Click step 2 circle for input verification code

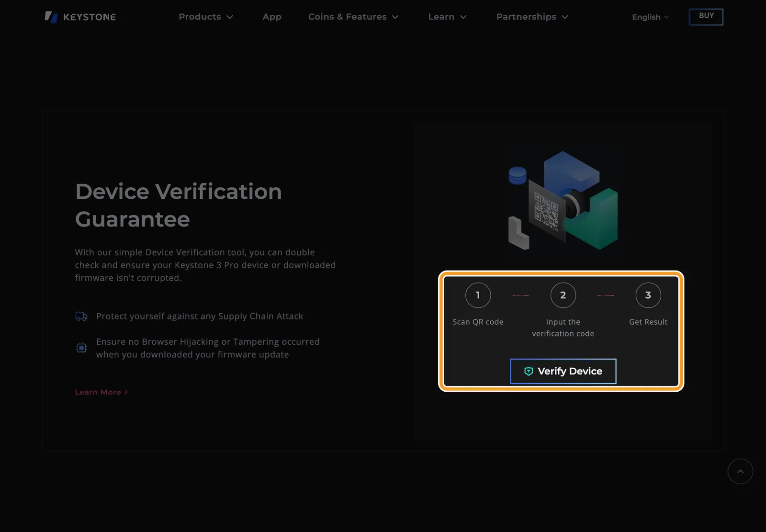coord(563,295)
